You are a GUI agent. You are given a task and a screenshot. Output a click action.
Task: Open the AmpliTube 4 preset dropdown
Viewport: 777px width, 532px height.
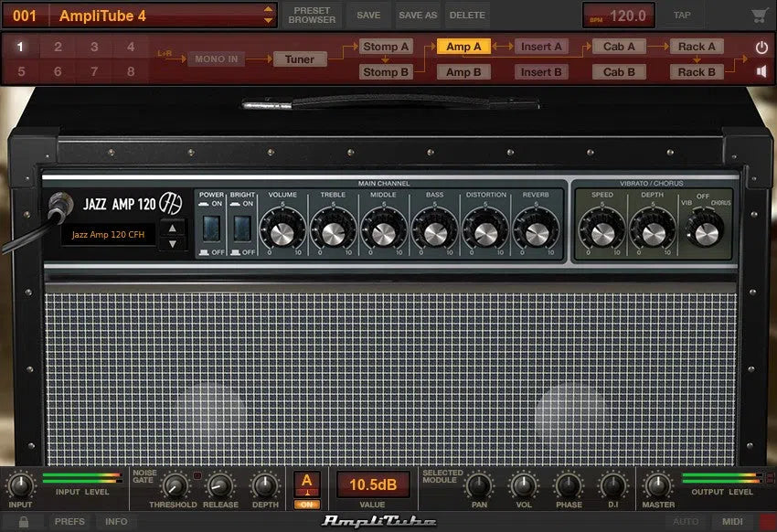[269, 14]
